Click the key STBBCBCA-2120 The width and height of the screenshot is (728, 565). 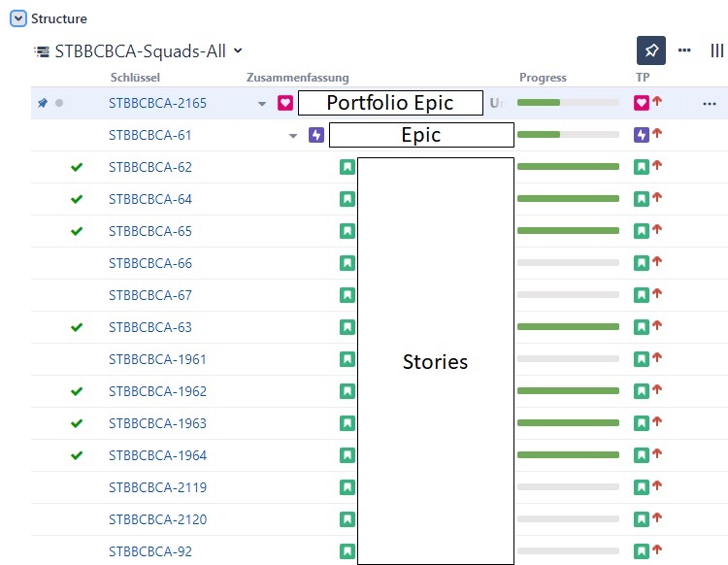click(157, 519)
